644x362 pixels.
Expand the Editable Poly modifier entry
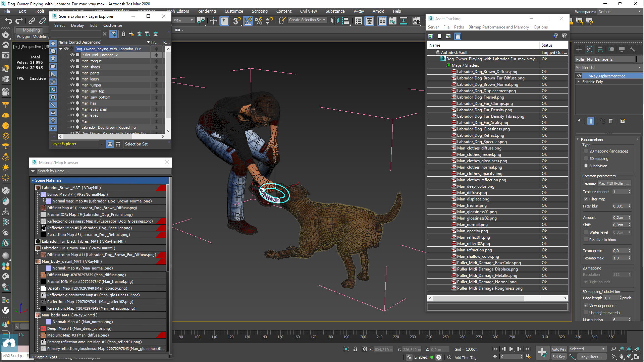pos(579,82)
